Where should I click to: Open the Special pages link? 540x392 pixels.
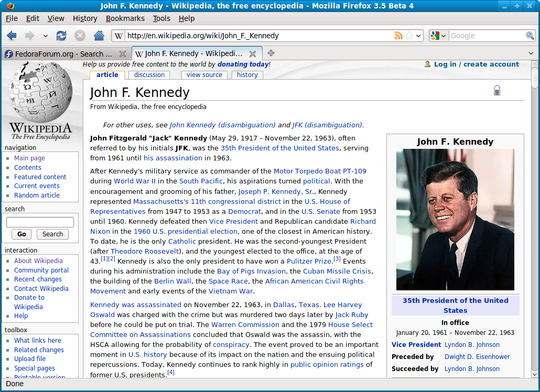35,368
